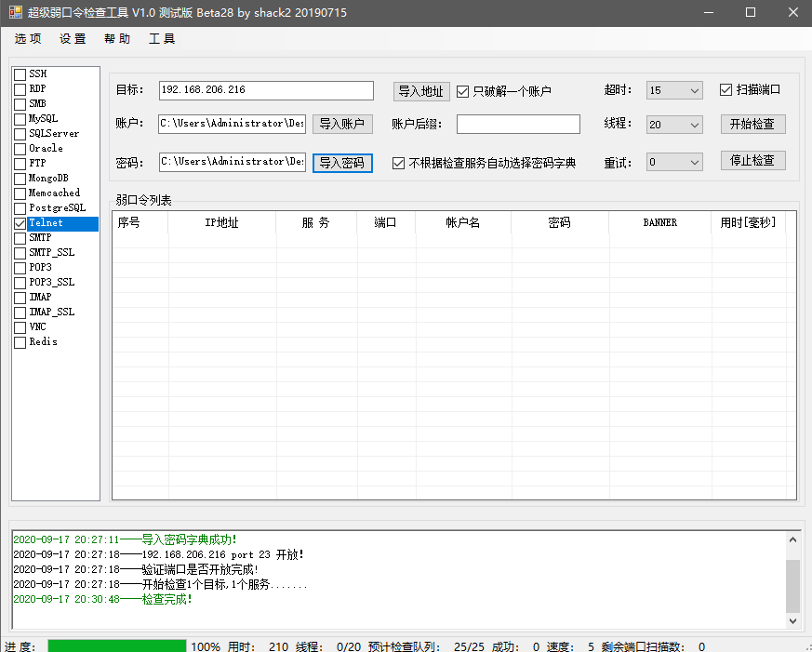Open the 选项 menu

28,39
